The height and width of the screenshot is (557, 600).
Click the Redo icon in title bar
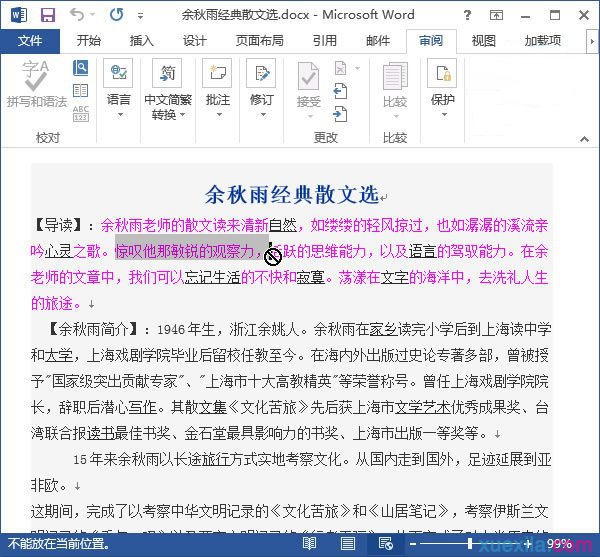[116, 15]
